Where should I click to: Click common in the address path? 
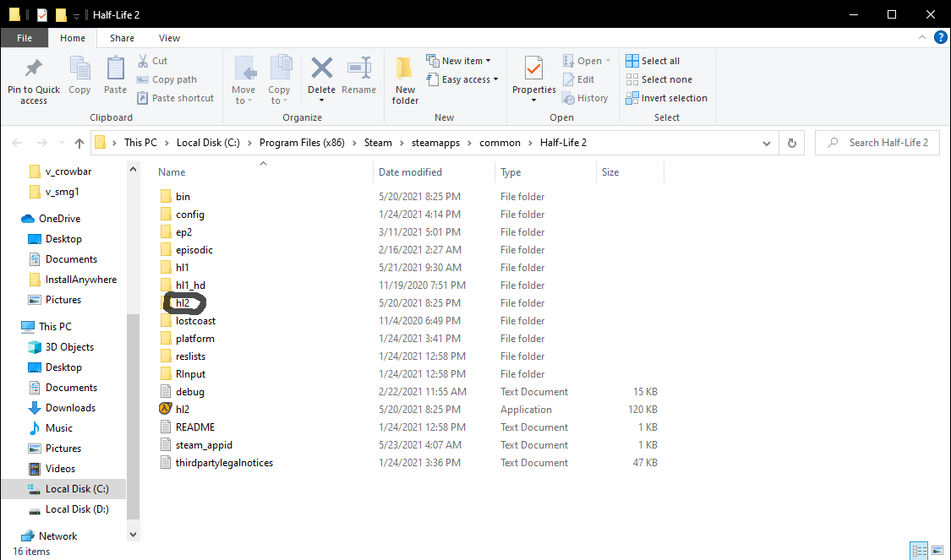(x=500, y=143)
